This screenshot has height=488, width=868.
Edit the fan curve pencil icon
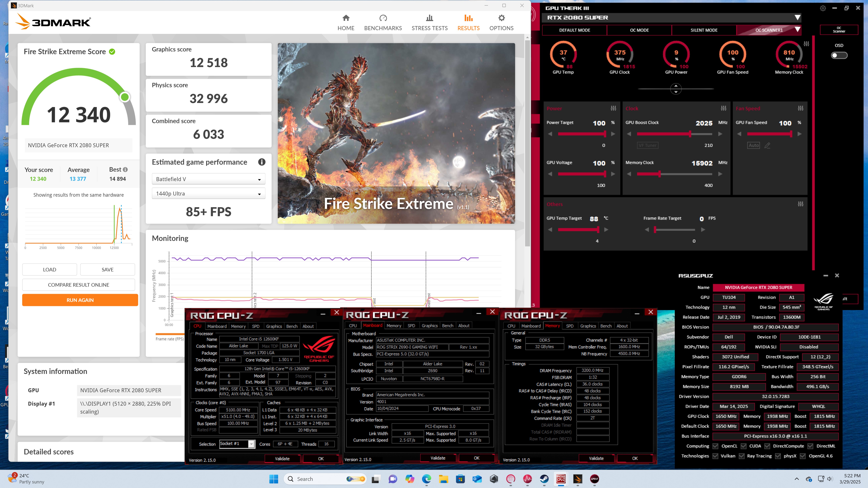767,146
